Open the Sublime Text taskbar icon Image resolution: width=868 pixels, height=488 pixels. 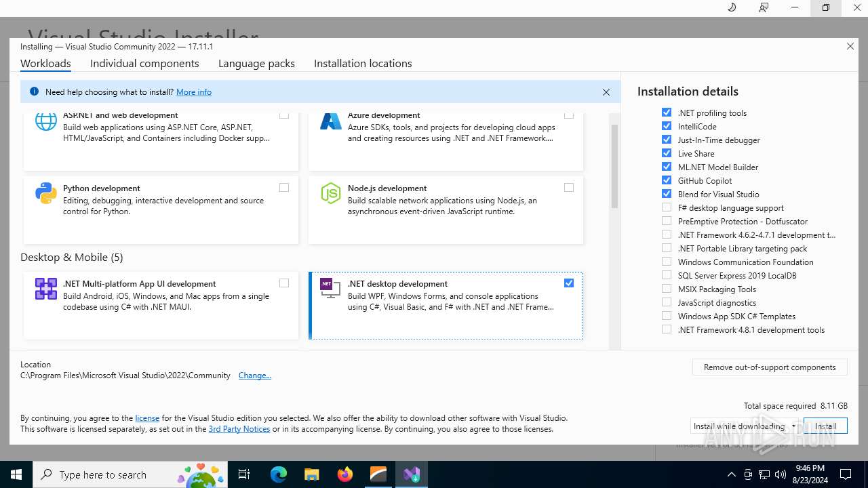pos(378,474)
